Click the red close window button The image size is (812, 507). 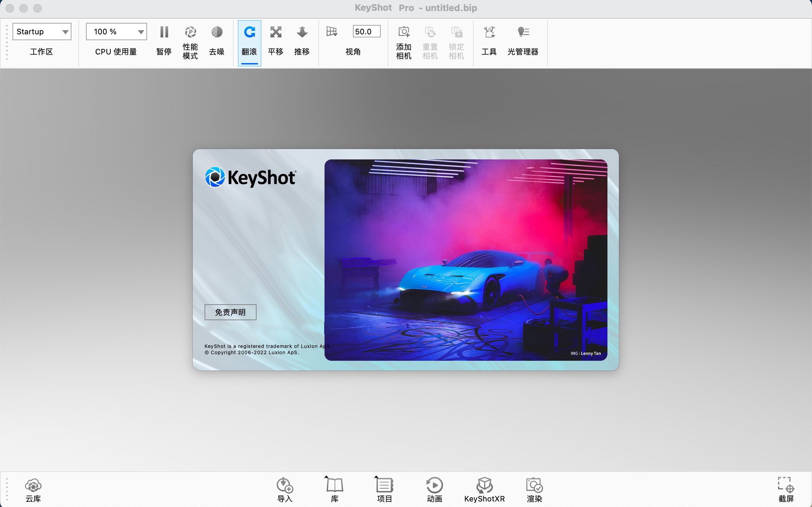click(x=10, y=8)
